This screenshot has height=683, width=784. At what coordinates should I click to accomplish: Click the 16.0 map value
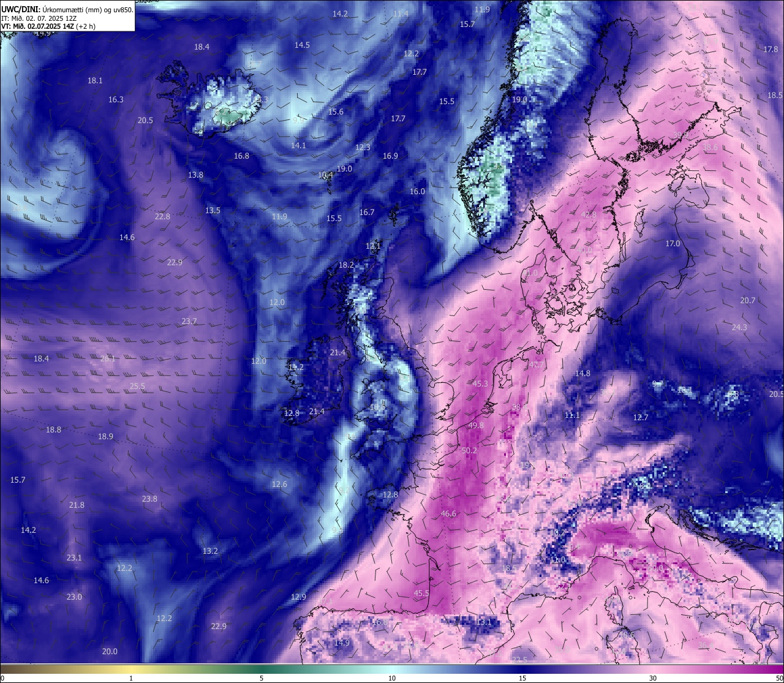pyautogui.click(x=417, y=191)
